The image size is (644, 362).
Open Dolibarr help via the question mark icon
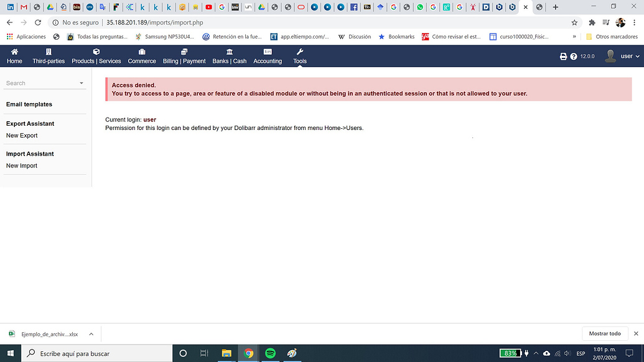(573, 56)
